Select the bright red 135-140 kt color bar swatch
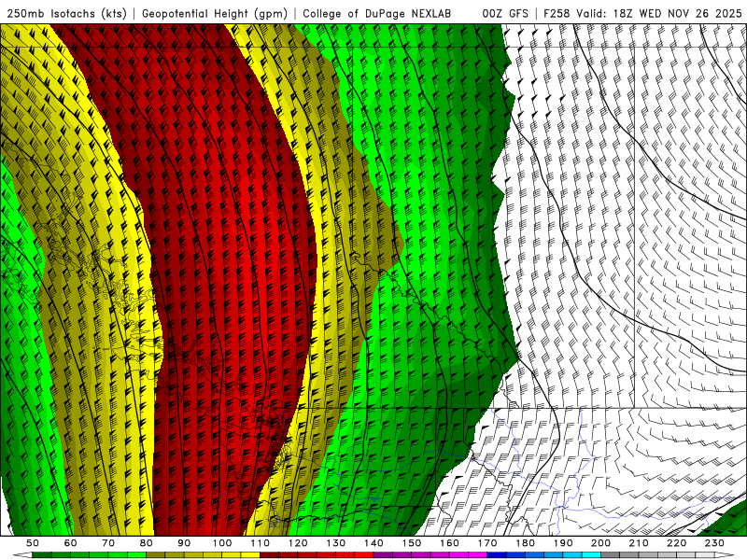This screenshot has width=747, height=560. pyautogui.click(x=364, y=555)
